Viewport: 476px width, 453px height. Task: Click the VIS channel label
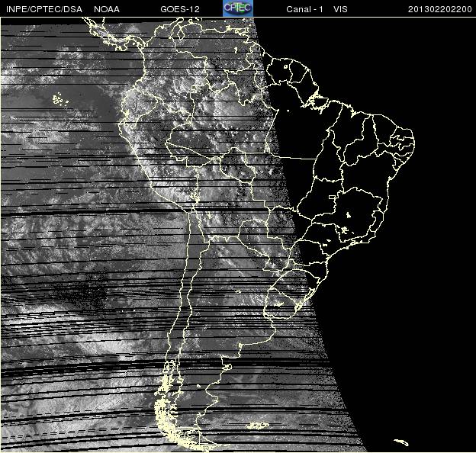(340, 9)
